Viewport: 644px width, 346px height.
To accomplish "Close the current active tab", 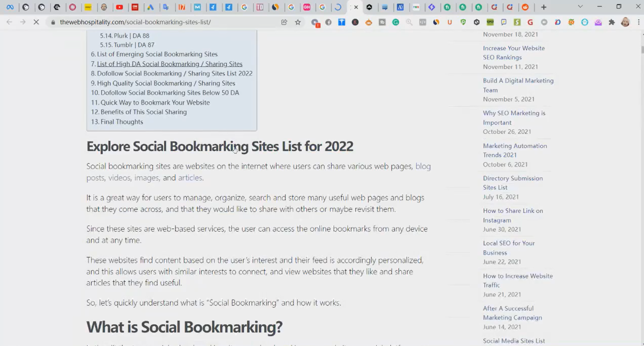I will tap(356, 7).
